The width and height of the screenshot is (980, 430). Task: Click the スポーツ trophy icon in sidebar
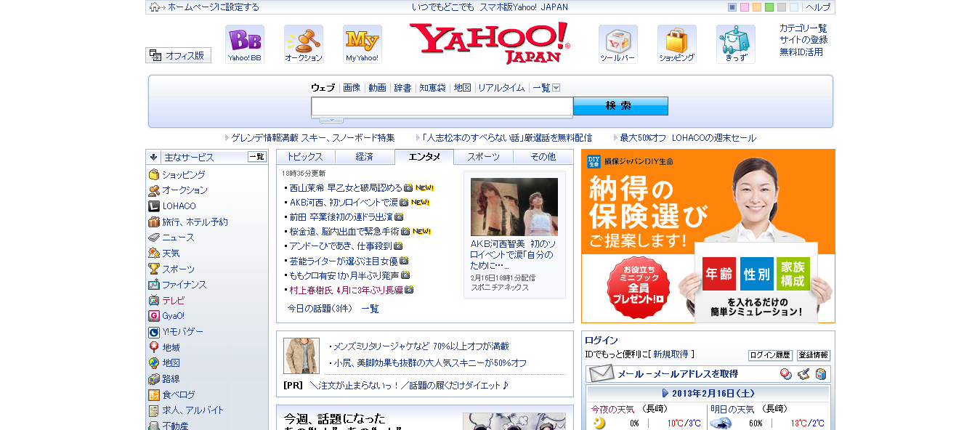tap(154, 269)
